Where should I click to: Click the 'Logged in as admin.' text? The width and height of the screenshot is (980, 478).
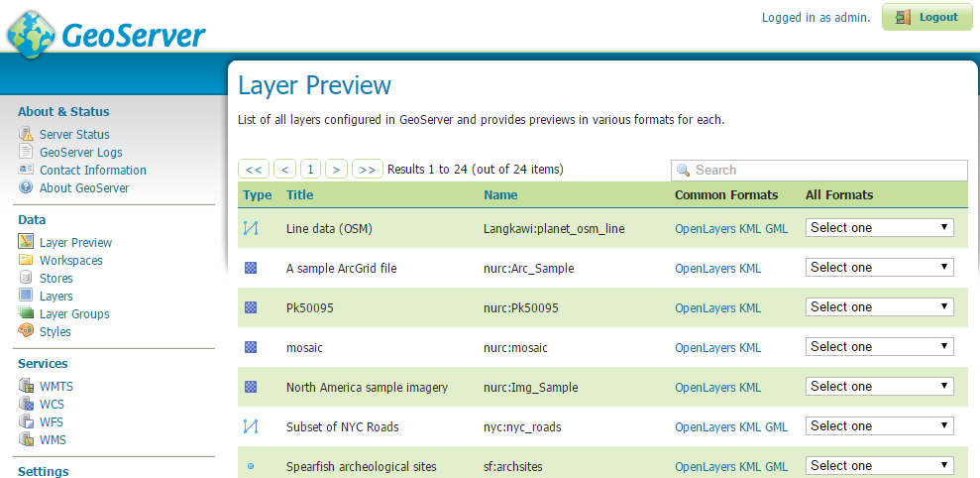click(x=816, y=18)
